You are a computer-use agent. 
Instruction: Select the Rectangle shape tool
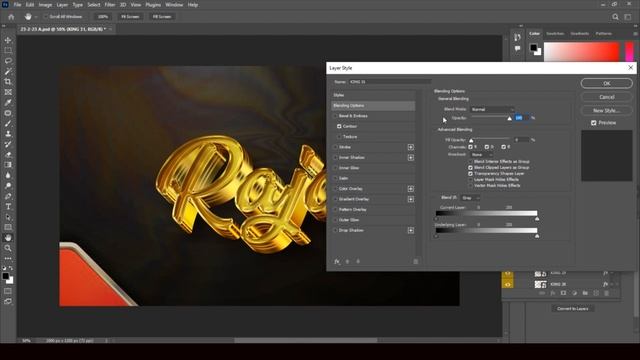point(8,227)
